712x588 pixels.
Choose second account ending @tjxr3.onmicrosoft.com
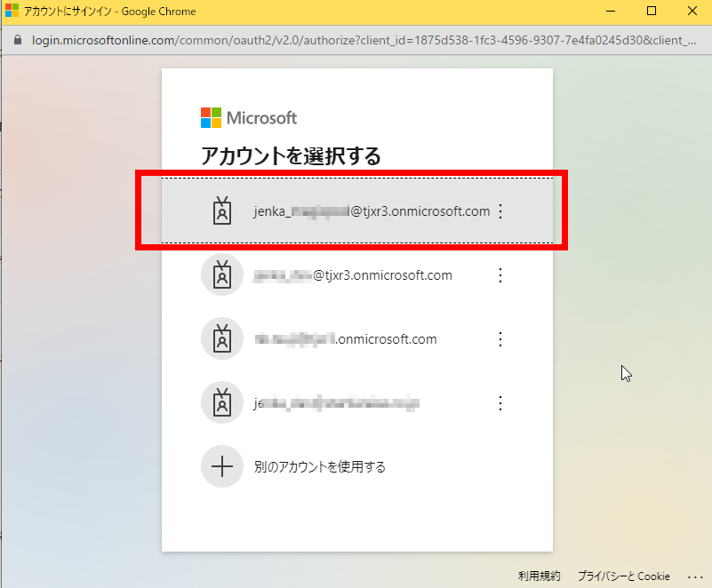point(357,275)
